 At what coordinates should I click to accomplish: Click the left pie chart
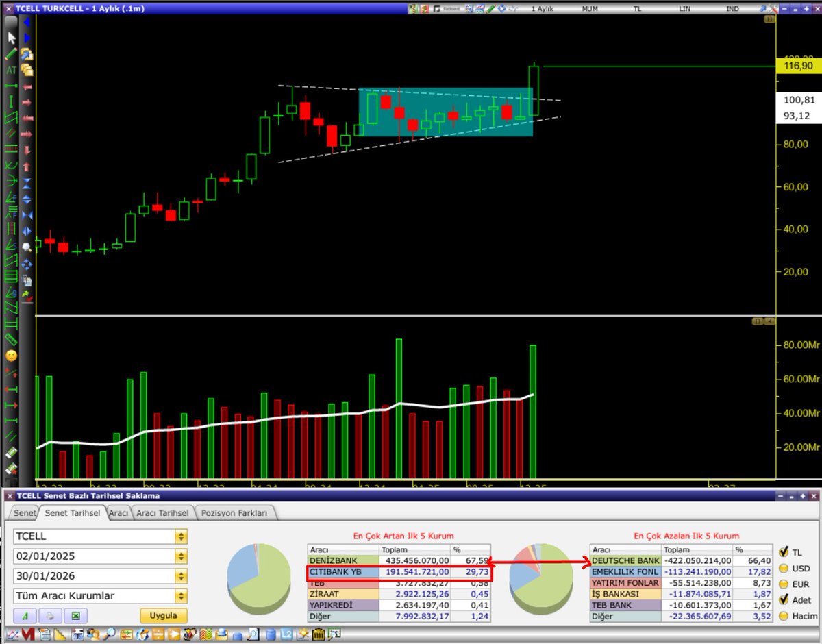tap(258, 579)
